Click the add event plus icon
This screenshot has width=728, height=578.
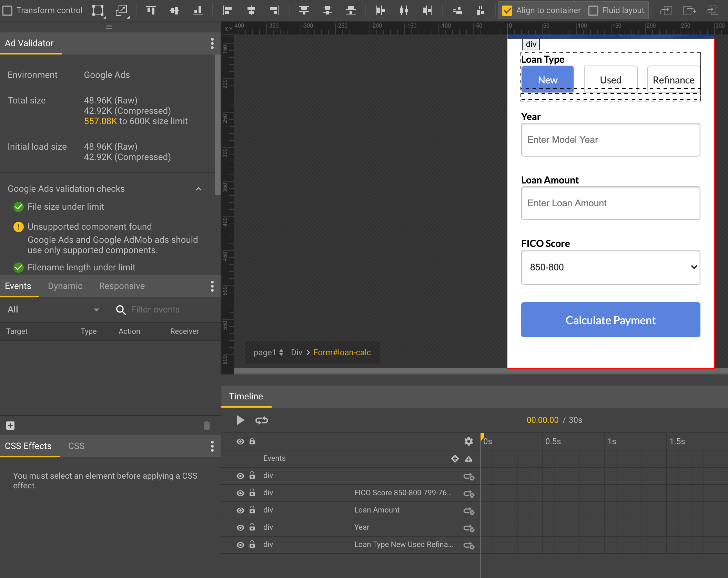(10, 426)
